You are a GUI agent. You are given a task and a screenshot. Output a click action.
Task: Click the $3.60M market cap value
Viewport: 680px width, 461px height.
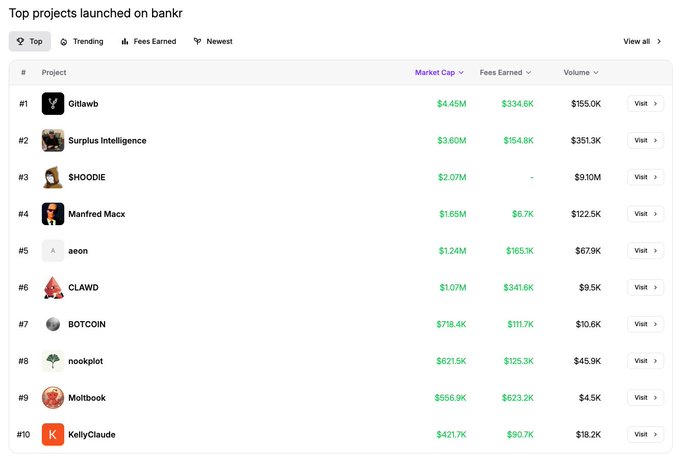click(451, 141)
